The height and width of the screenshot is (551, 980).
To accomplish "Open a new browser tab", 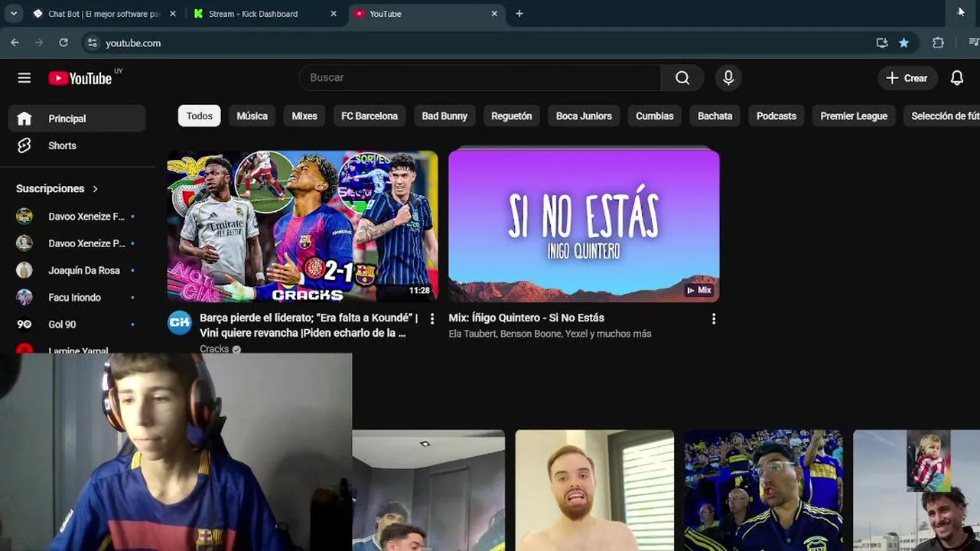I will [519, 14].
